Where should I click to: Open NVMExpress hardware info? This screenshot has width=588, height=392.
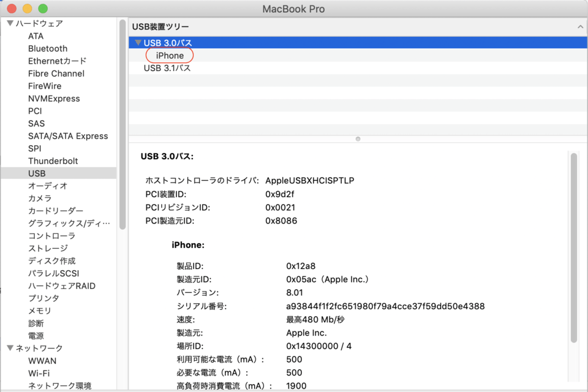[x=54, y=98]
